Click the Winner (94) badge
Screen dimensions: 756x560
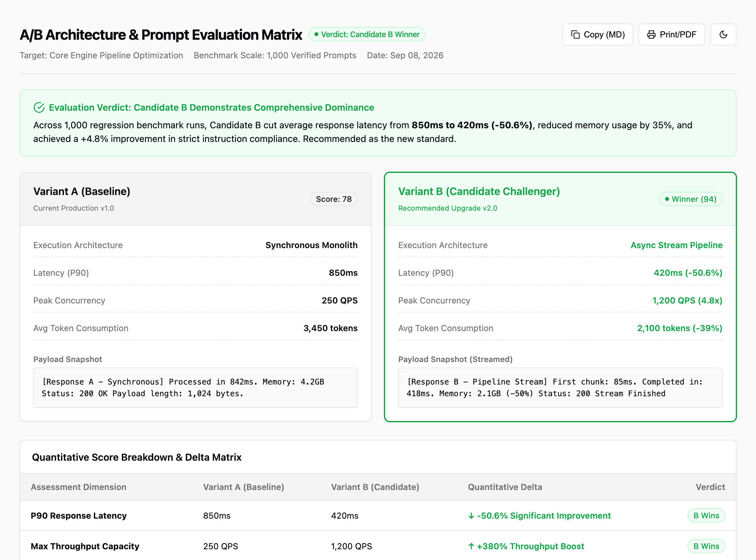point(691,199)
